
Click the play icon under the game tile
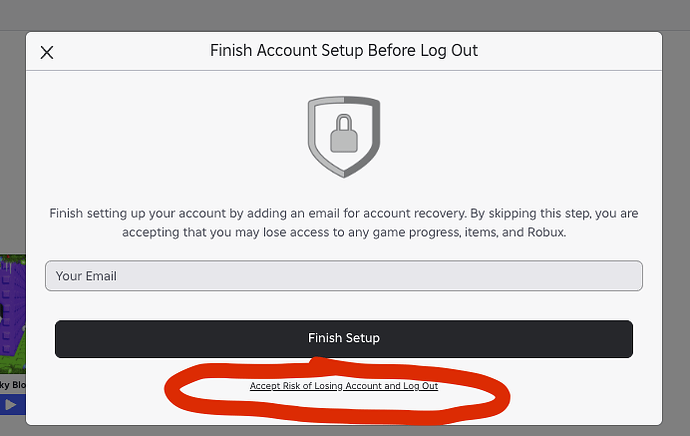click(10, 405)
